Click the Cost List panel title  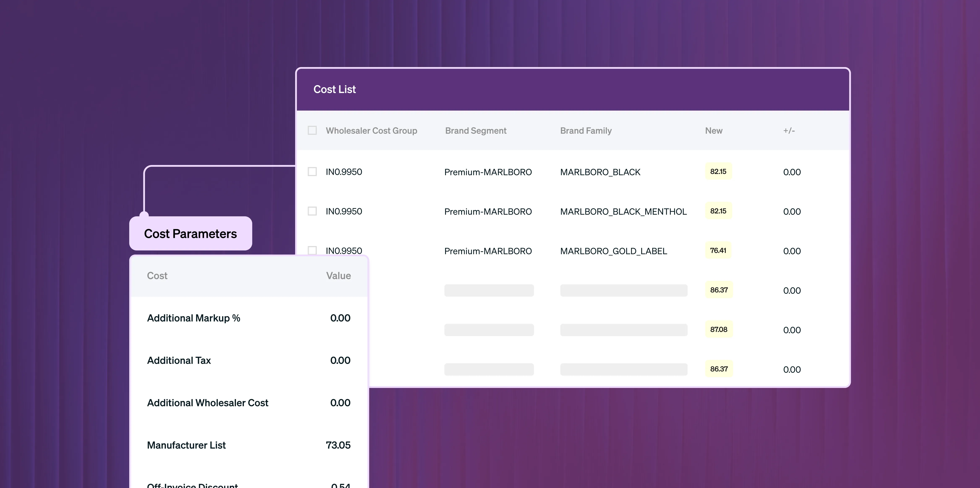334,89
